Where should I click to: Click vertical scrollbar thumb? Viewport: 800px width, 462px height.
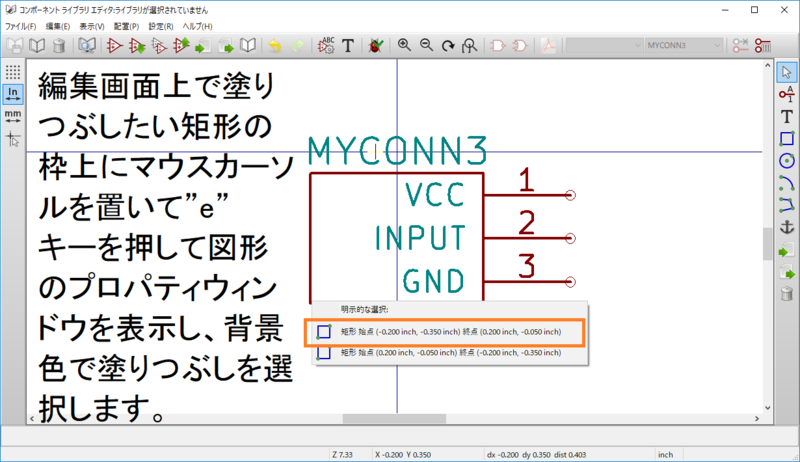767,244
